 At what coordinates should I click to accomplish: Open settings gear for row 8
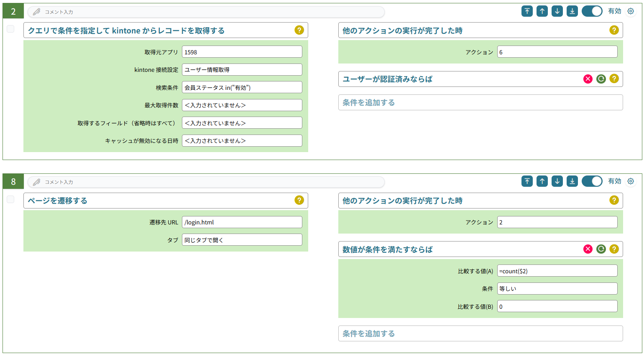click(x=631, y=181)
